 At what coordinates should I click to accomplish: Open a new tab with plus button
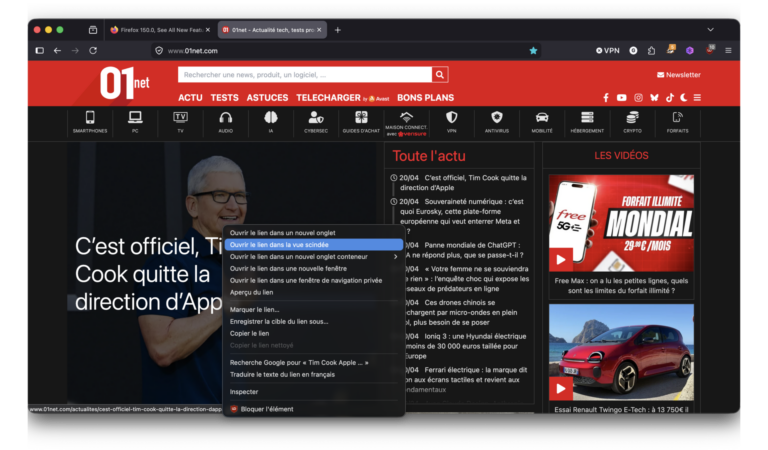337,30
